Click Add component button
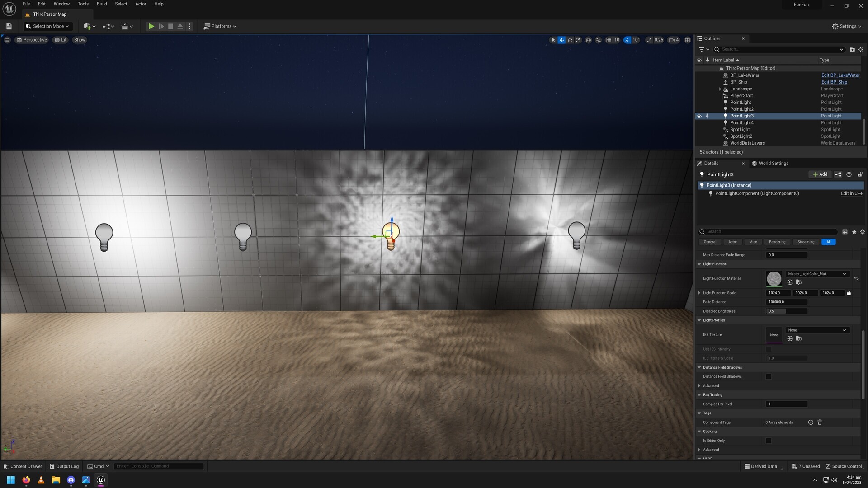This screenshot has width=868, height=488. tap(820, 174)
